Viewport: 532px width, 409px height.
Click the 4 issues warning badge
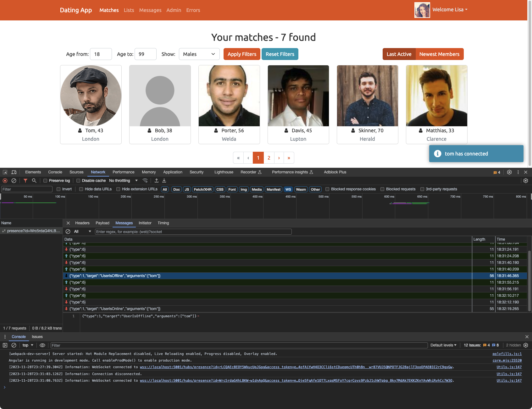click(497, 172)
